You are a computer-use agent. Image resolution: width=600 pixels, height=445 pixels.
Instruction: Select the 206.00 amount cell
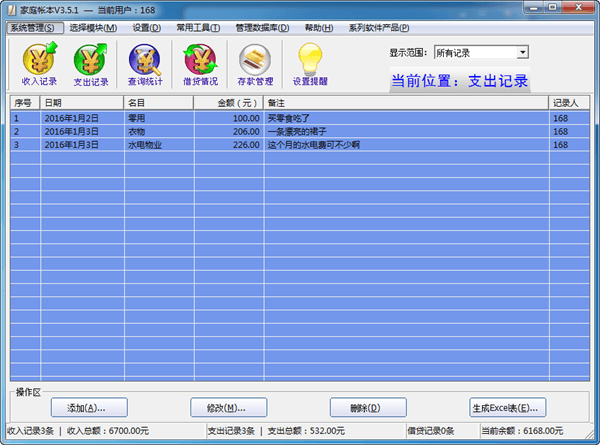(229, 132)
